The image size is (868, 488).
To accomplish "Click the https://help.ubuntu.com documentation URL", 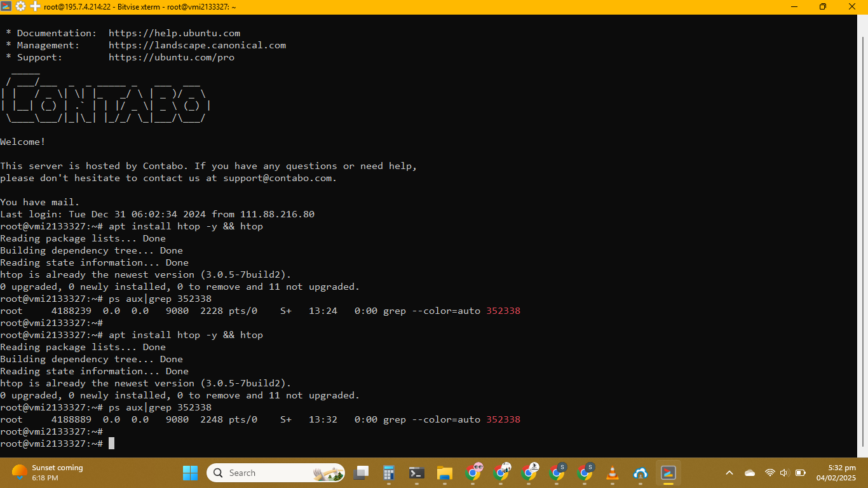I will pos(174,33).
